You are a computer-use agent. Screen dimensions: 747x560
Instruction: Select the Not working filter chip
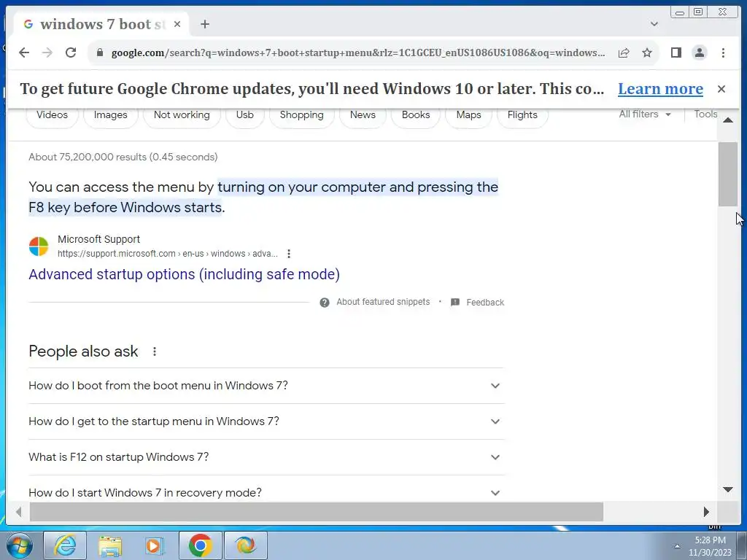(x=182, y=114)
